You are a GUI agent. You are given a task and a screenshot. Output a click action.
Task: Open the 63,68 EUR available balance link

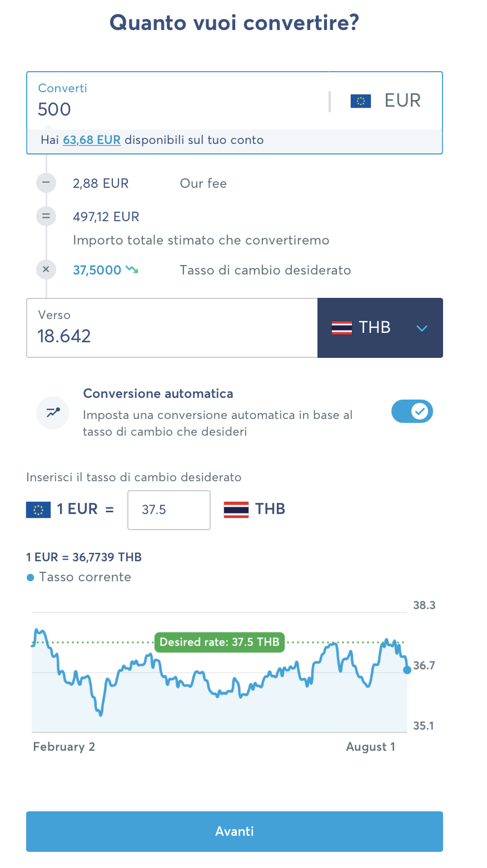click(x=92, y=140)
